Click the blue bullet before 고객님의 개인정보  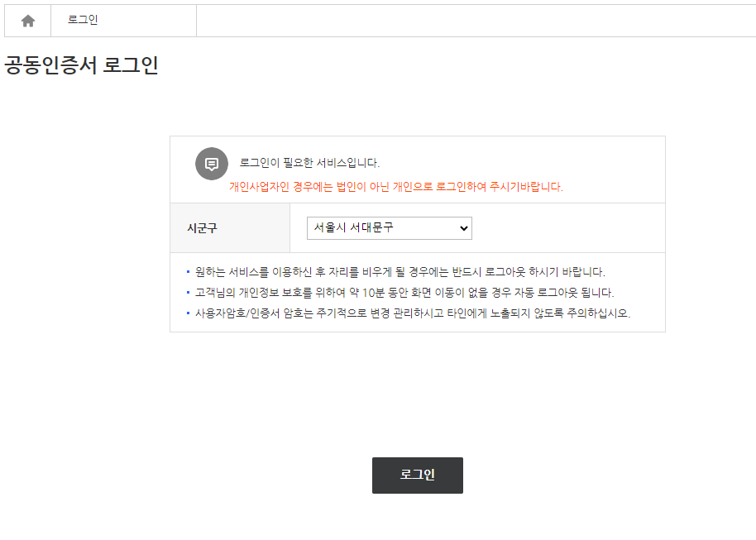(188, 292)
